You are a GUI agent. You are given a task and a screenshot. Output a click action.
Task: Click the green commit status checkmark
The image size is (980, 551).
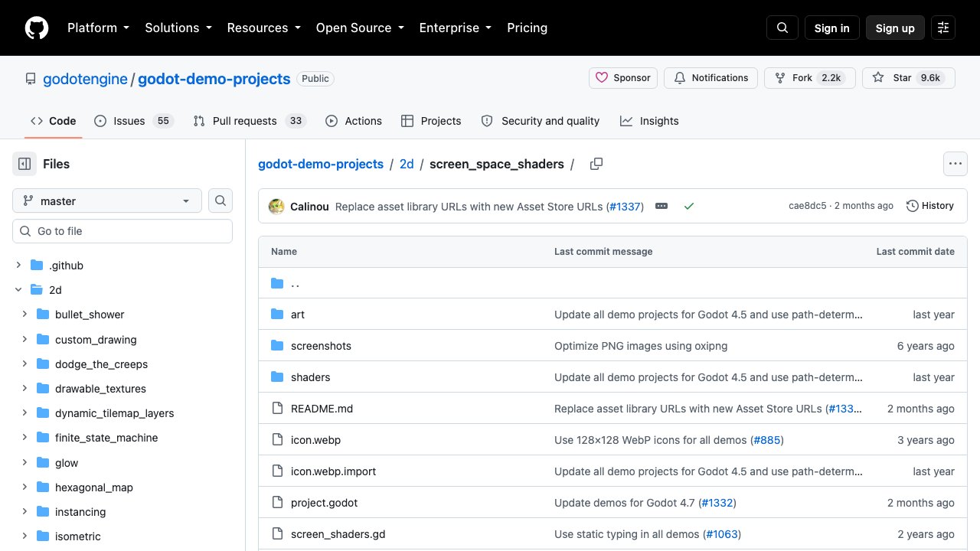point(689,206)
